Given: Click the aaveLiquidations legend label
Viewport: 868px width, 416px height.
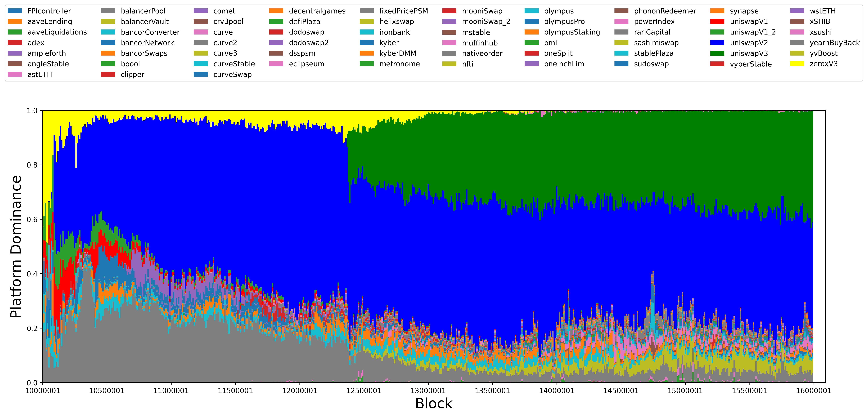Looking at the screenshot, I should click(x=57, y=32).
